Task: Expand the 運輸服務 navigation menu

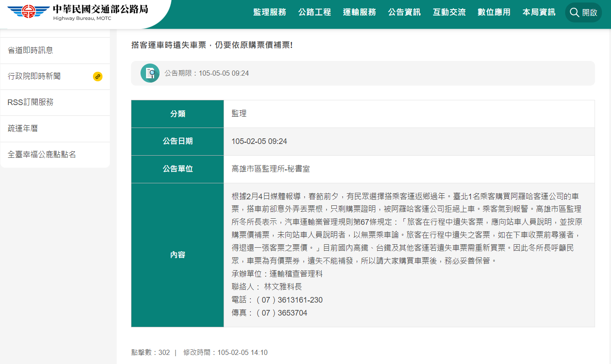Action: click(360, 12)
